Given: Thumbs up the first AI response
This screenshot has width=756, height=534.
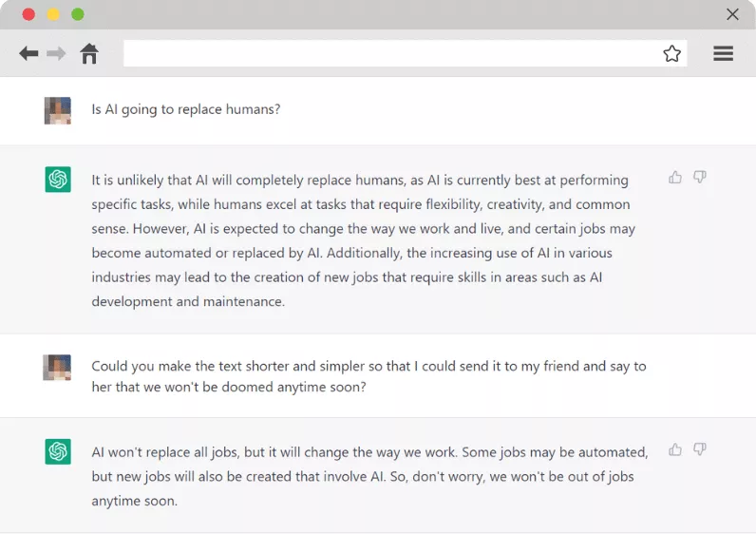Looking at the screenshot, I should coord(675,178).
